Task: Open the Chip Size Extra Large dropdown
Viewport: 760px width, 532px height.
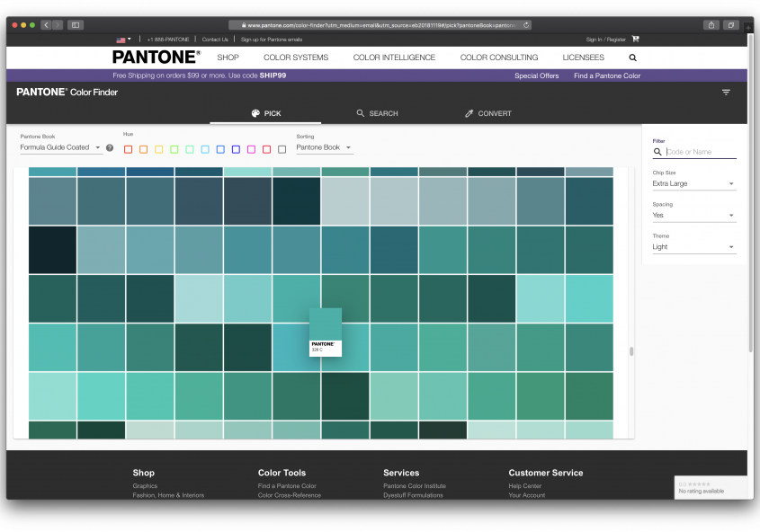Action: tap(693, 184)
